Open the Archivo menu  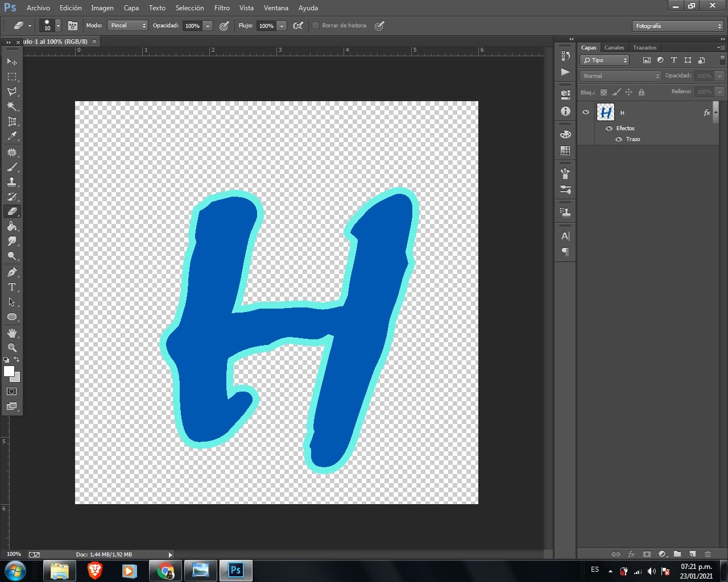pos(38,8)
